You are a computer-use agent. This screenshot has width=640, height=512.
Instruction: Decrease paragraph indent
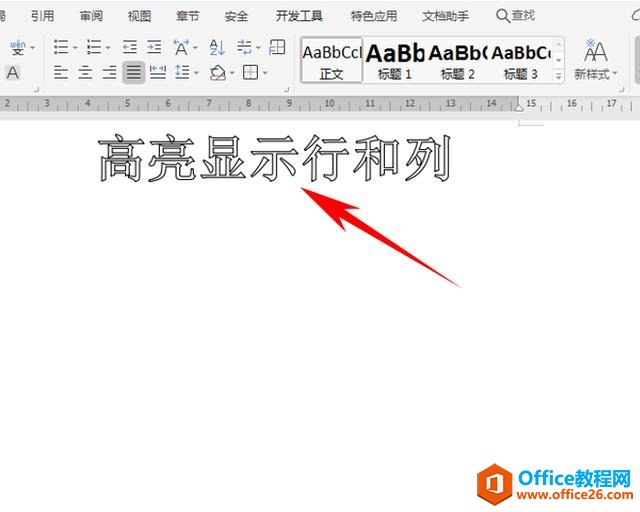[130, 47]
